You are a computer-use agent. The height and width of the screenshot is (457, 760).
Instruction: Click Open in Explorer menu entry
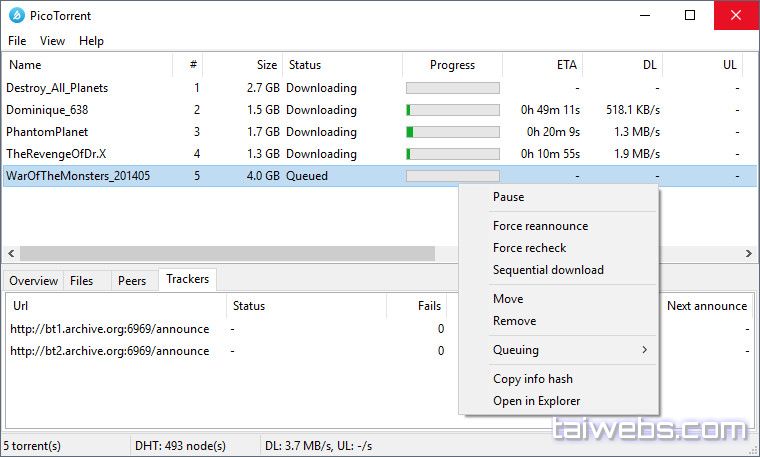(x=536, y=401)
